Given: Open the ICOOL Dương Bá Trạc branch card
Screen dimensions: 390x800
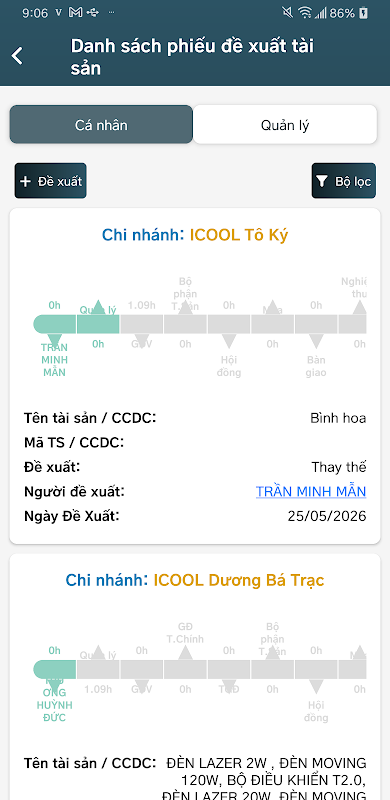Looking at the screenshot, I should tap(195, 580).
